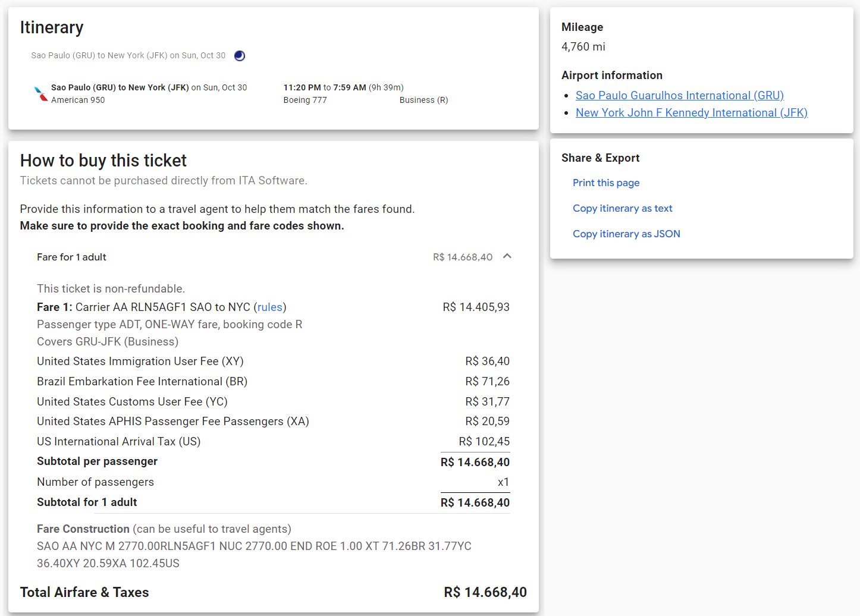
Task: Click the non-refundable ticket notice
Action: tap(111, 289)
